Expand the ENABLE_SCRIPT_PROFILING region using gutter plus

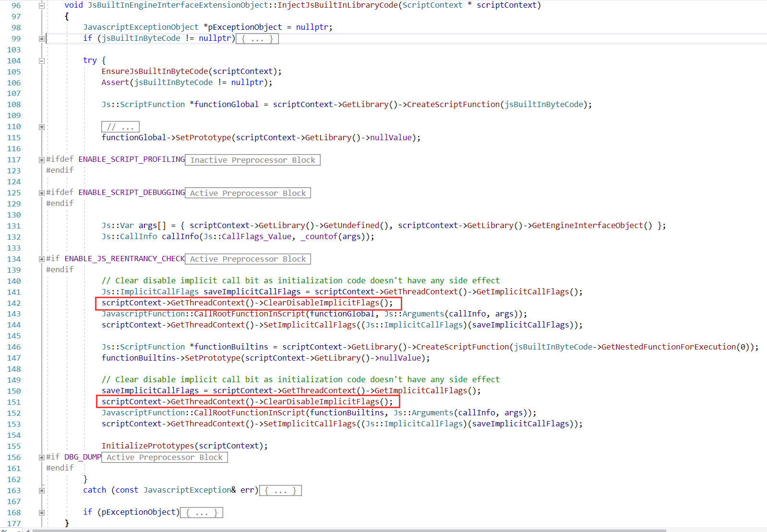tap(42, 160)
